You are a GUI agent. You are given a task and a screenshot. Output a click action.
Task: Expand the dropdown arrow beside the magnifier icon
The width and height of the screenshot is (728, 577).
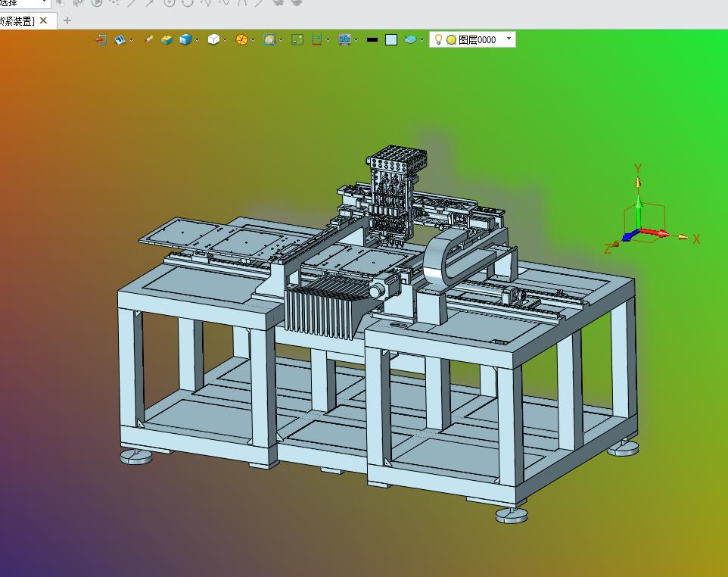point(282,40)
